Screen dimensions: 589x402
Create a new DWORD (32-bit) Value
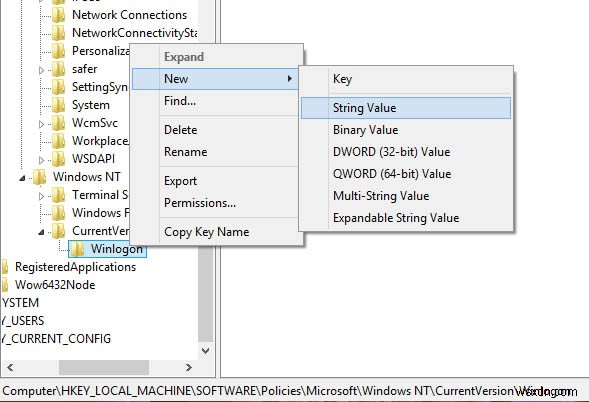point(406,152)
